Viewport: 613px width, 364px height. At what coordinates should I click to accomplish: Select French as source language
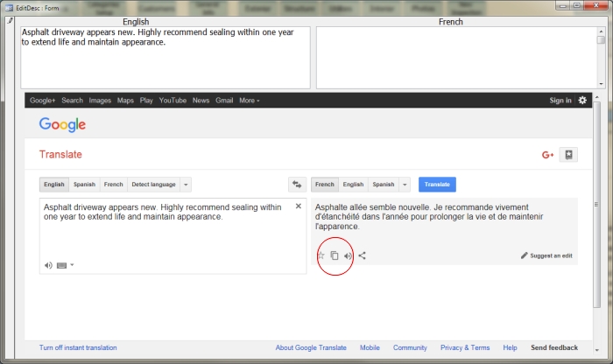click(113, 185)
